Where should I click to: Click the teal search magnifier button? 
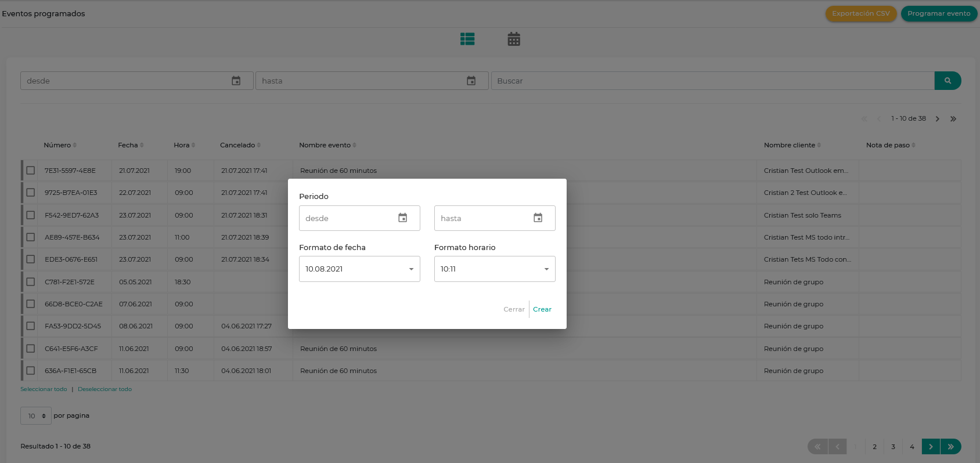[947, 81]
